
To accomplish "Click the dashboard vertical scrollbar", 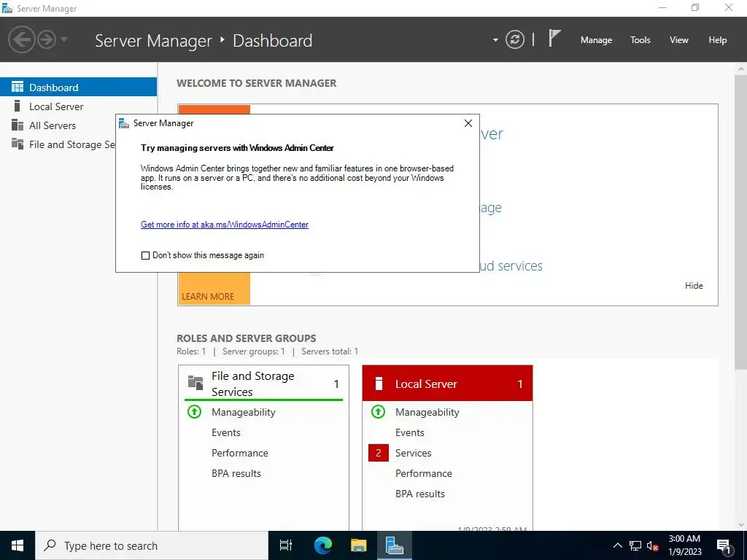I will click(741, 222).
